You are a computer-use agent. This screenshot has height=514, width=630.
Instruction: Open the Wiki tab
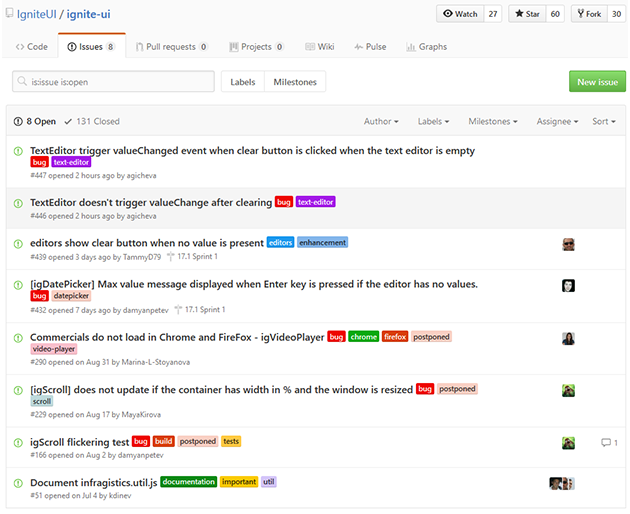click(319, 47)
